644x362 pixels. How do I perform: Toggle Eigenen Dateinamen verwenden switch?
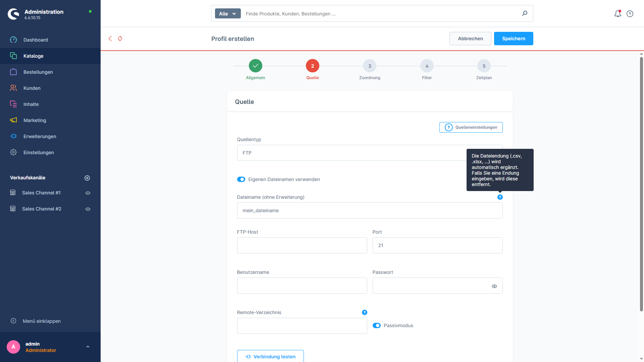[241, 179]
